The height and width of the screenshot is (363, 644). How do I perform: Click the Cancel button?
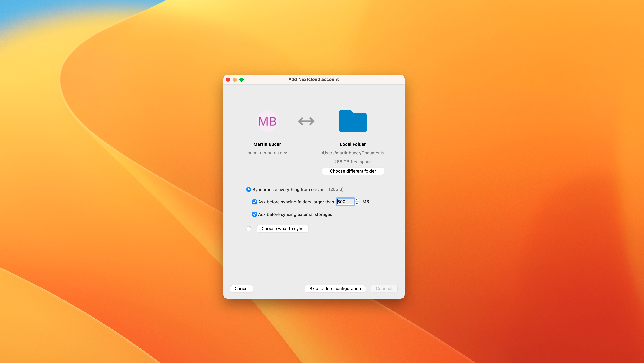(241, 289)
